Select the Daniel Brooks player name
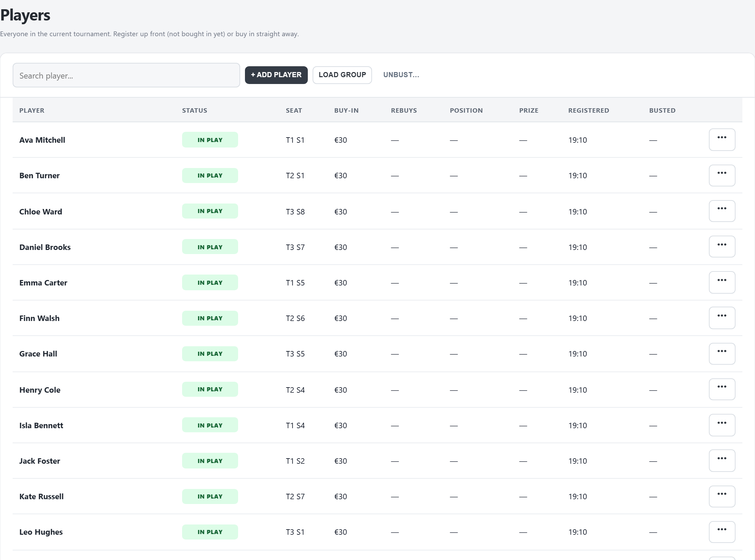 (45, 247)
